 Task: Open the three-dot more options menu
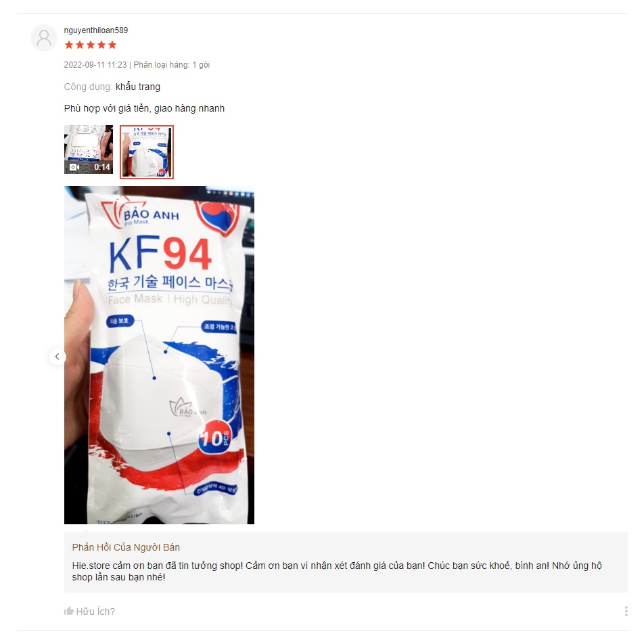click(x=626, y=611)
